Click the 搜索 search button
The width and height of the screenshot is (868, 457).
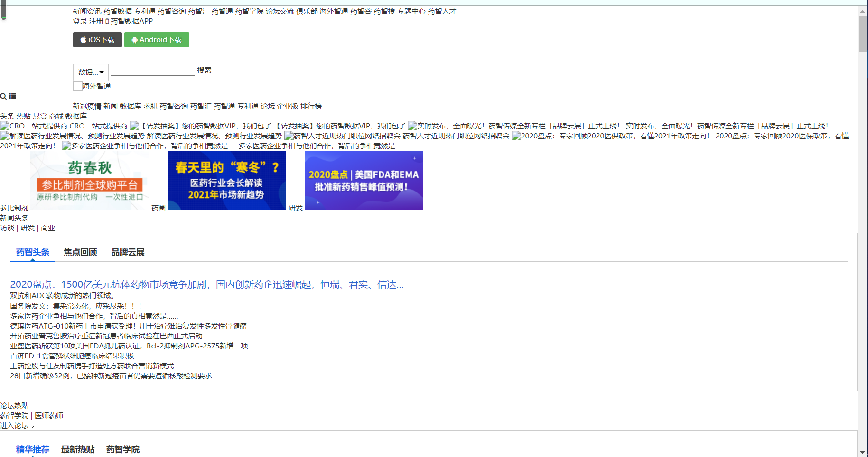[205, 70]
